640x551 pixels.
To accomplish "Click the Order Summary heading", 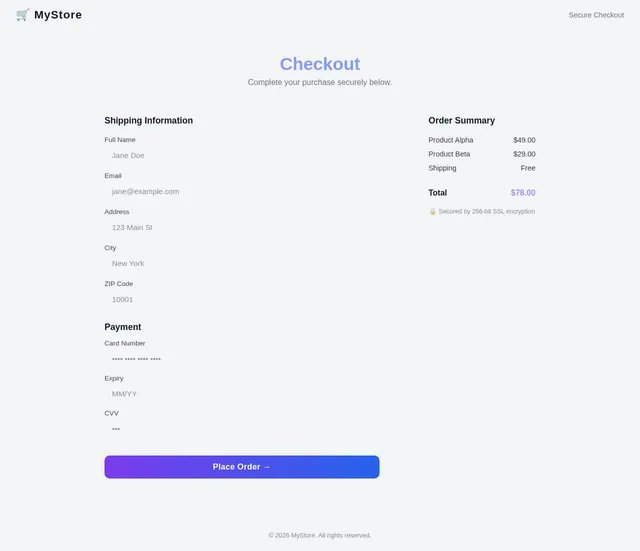I will [461, 120].
